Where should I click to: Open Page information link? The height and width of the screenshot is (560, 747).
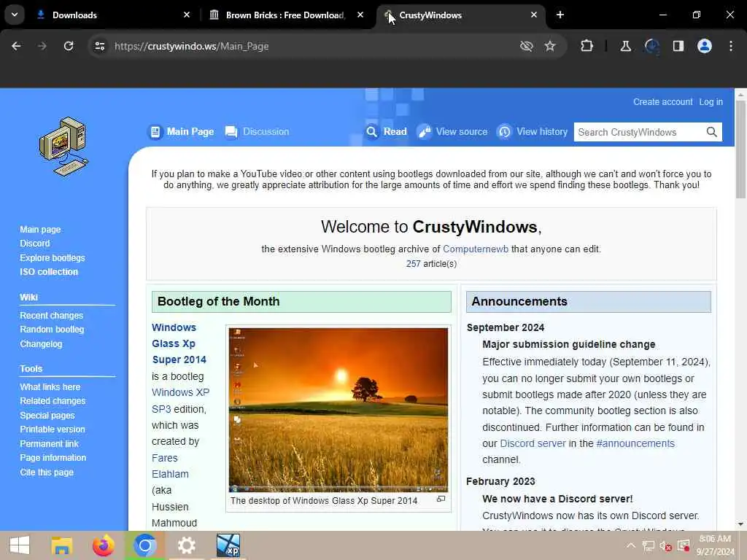(x=53, y=458)
